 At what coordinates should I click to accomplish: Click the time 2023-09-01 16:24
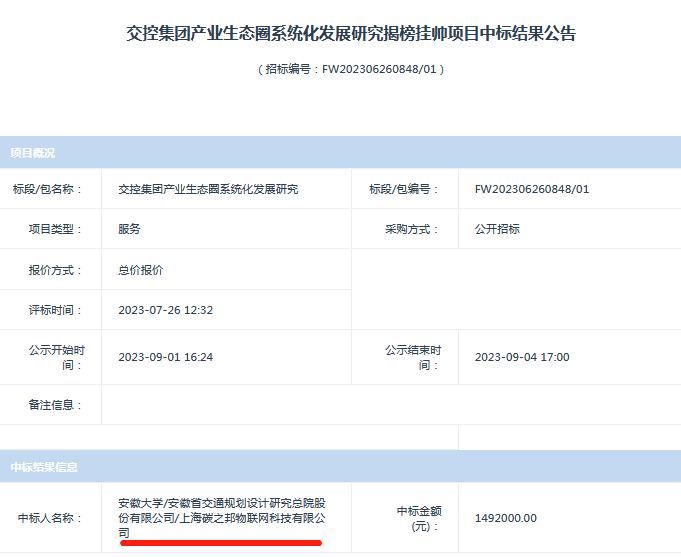click(x=165, y=357)
